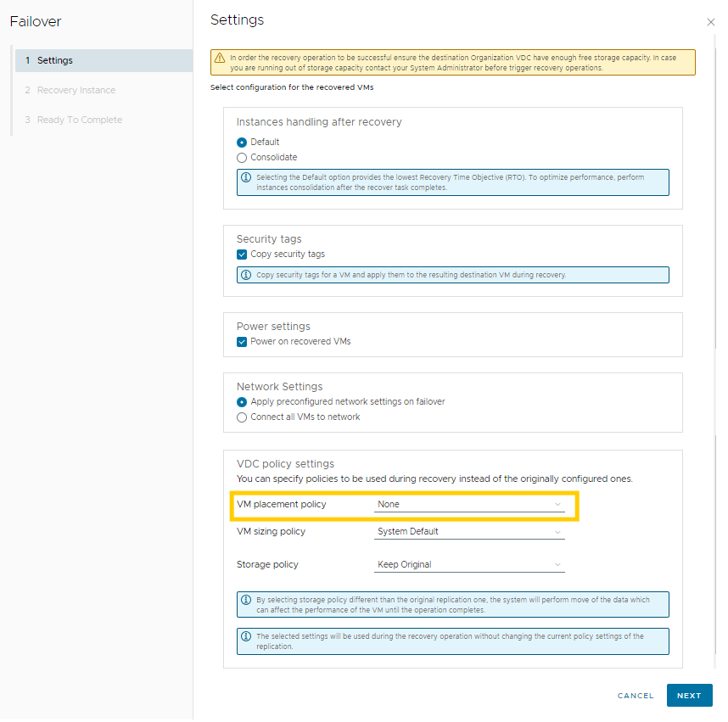Jump to Ready To Complete step
The image size is (728, 722).
(x=79, y=120)
